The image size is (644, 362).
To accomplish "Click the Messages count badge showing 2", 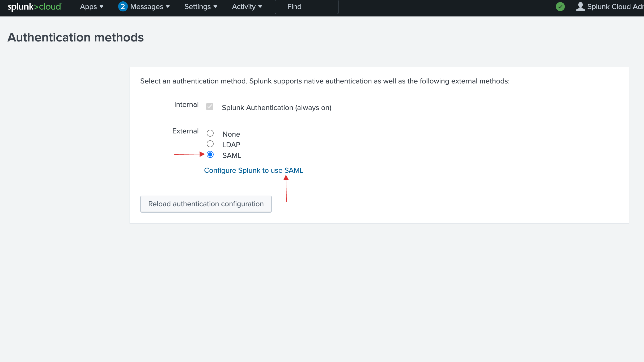I will 123,7.
